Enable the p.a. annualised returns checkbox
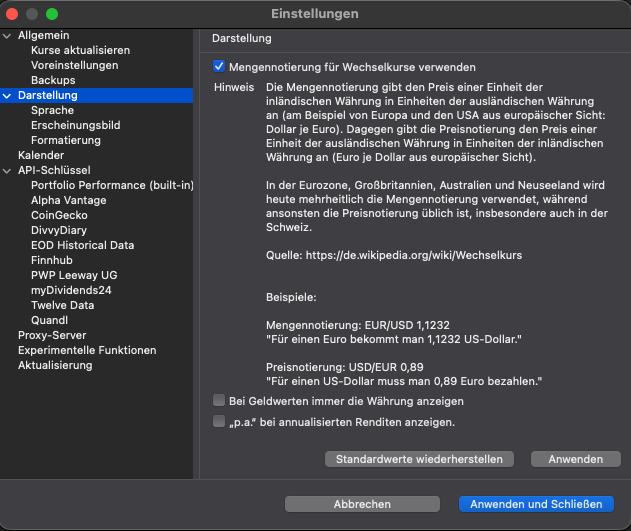Screen dimensions: 631x531 pyautogui.click(x=219, y=422)
